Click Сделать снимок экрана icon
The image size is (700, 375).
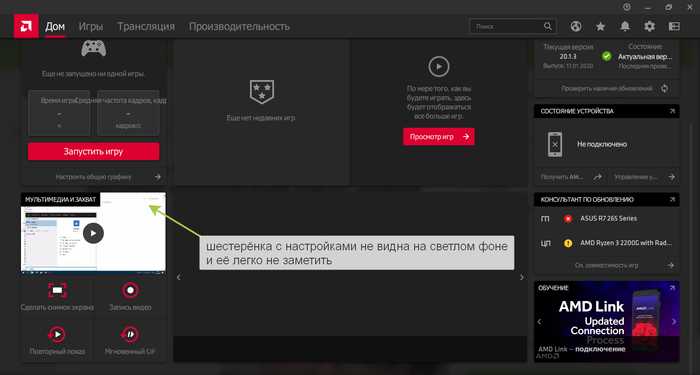pyautogui.click(x=58, y=291)
